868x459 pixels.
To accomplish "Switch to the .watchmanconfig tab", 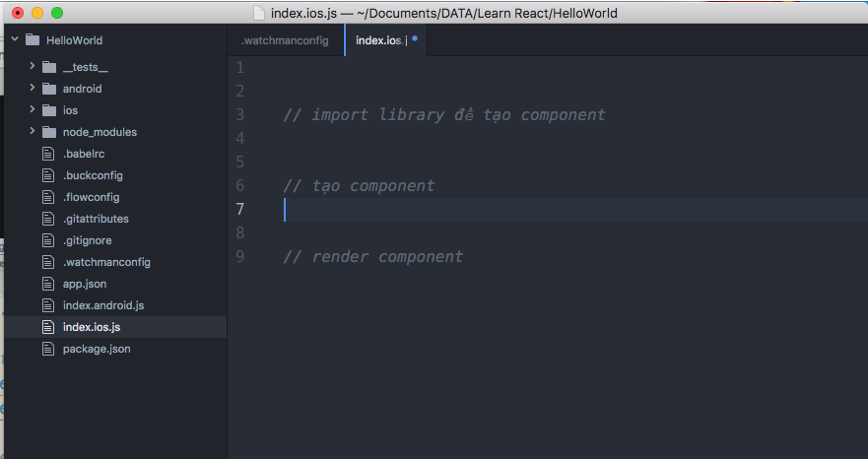I will [285, 40].
